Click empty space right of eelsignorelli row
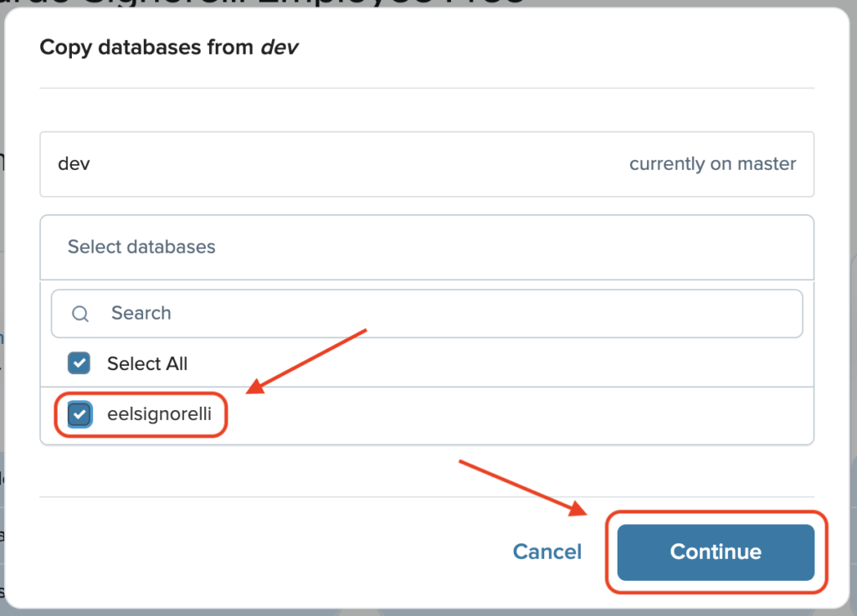857x616 pixels. pos(519,415)
